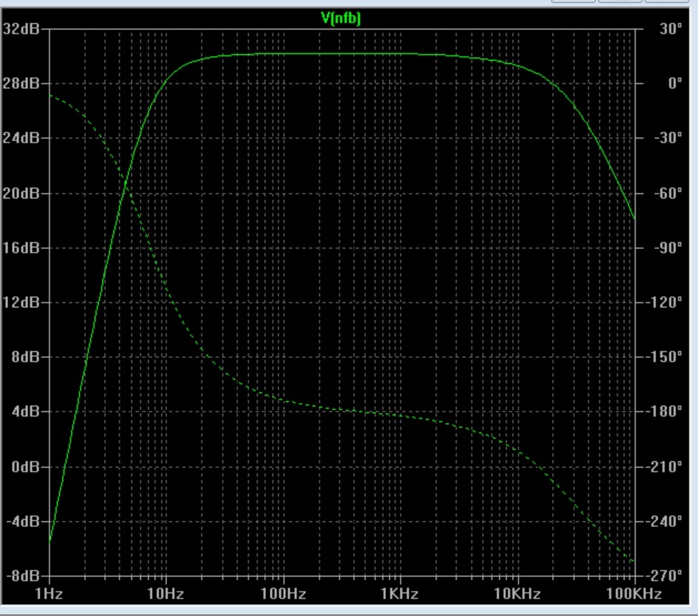Click the -120° phase axis label

coord(664,302)
